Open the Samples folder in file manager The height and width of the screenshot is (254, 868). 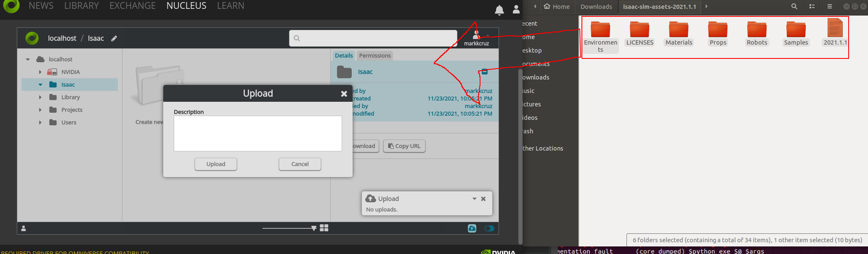click(796, 33)
